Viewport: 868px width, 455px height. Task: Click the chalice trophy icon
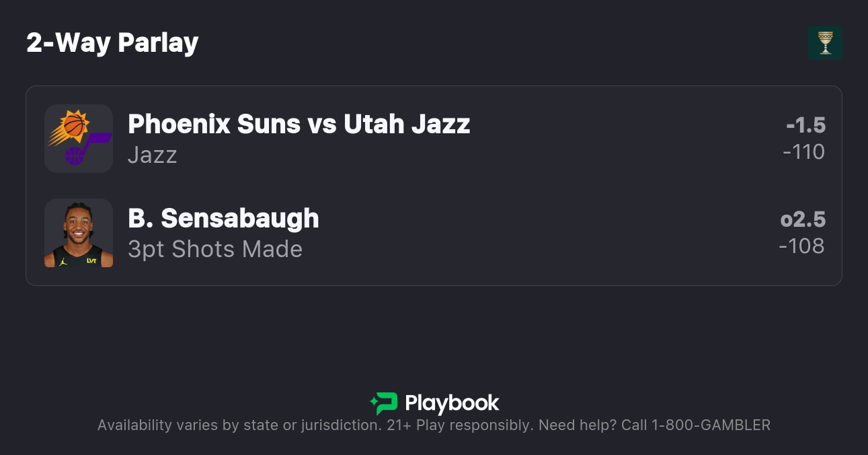coord(825,43)
